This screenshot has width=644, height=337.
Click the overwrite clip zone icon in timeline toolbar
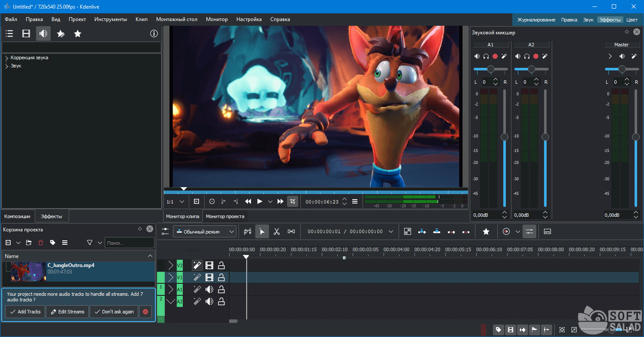pyautogui.click(x=437, y=231)
